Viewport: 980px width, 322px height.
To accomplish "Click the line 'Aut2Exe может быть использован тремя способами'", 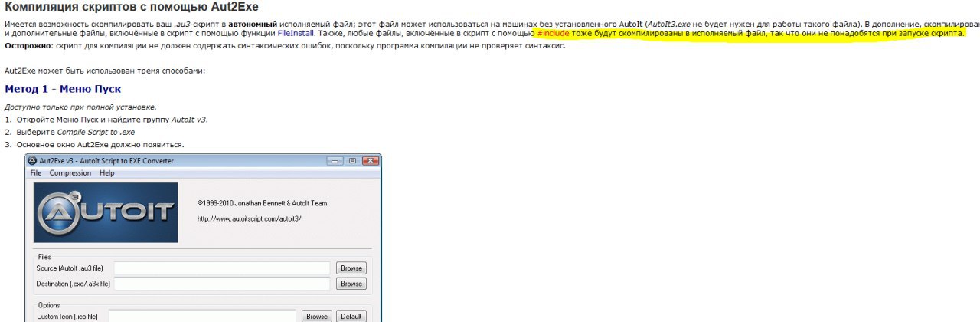I will click(105, 71).
